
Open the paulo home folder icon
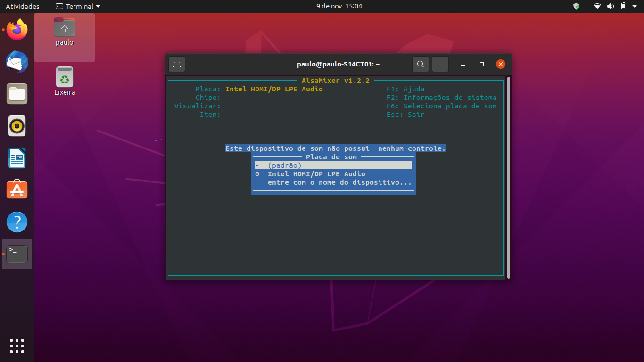[65, 32]
